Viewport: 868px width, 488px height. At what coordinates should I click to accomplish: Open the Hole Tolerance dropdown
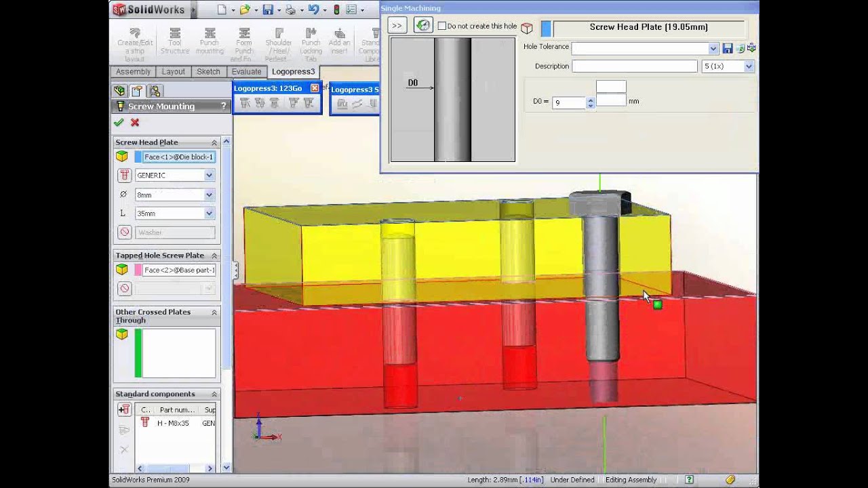click(x=713, y=48)
